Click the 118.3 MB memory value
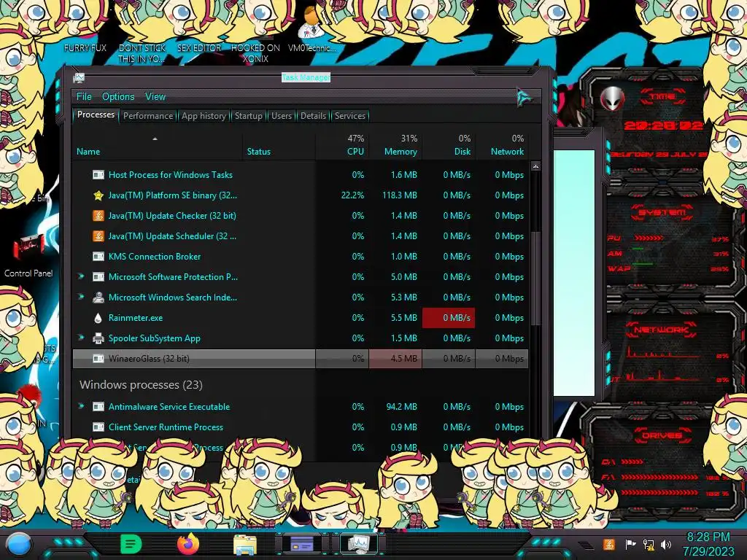The height and width of the screenshot is (560, 747). point(399,195)
